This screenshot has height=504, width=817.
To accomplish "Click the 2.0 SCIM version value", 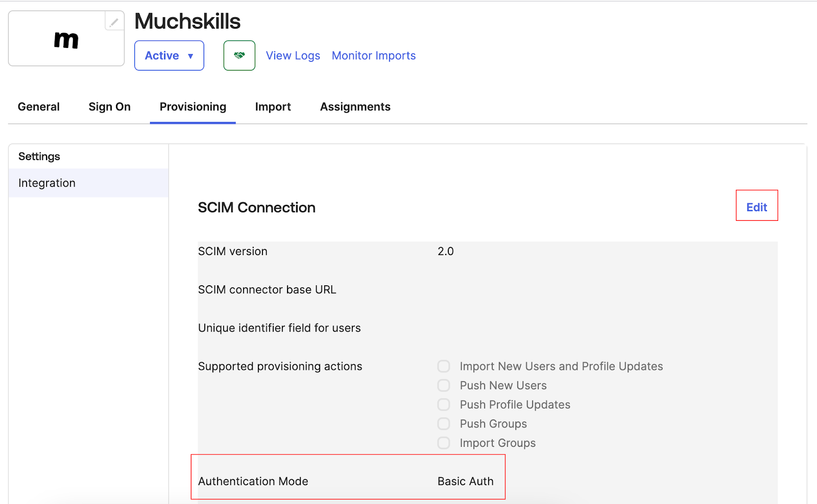I will tap(446, 251).
